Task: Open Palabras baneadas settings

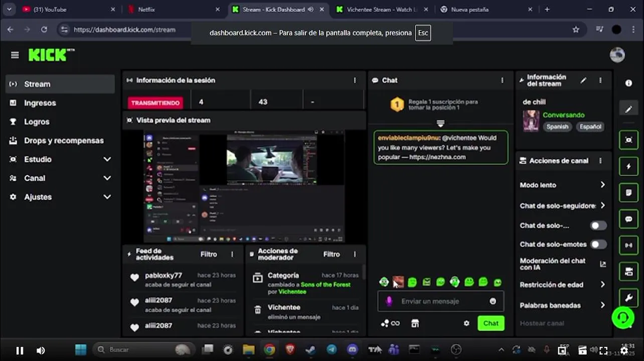Action: [562, 305]
